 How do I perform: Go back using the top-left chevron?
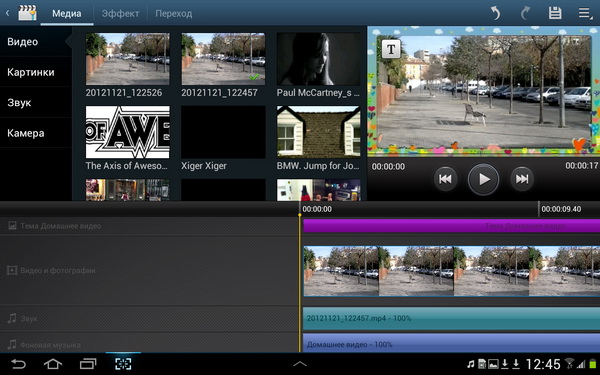(7, 13)
